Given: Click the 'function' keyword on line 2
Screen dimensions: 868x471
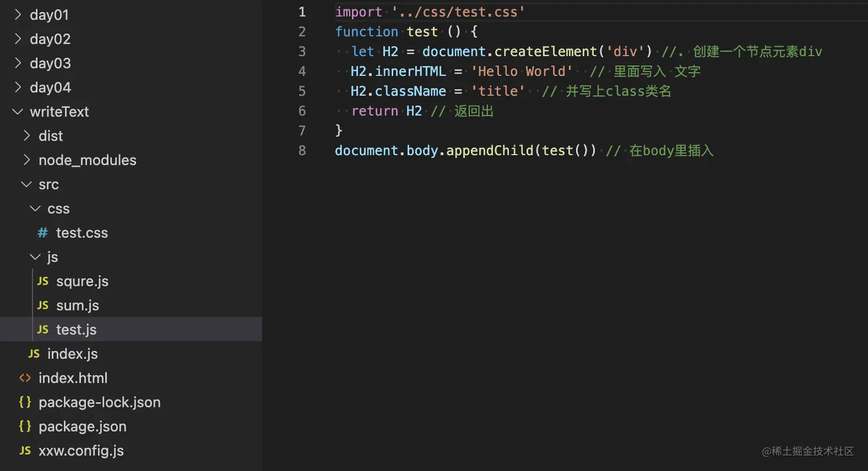Looking at the screenshot, I should (x=367, y=32).
